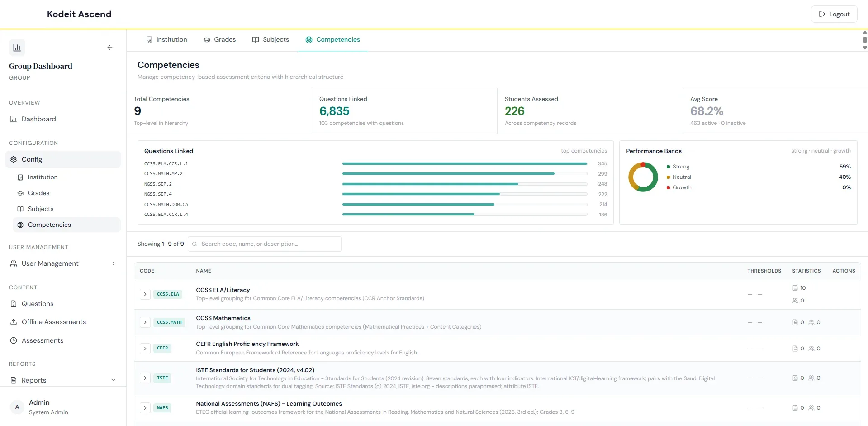This screenshot has height=426, width=868.
Task: Click the page vertical scrollbar
Action: pos(865,40)
